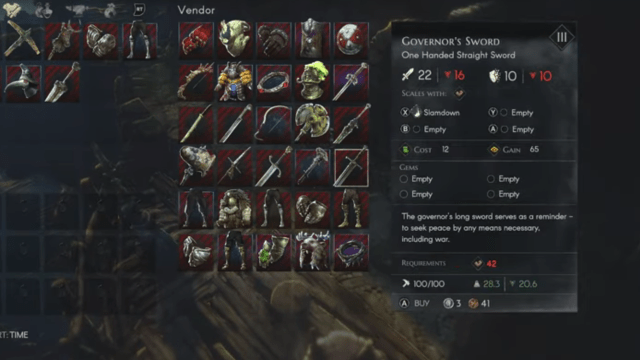Select the horned golden-shouldered chest armor

click(x=234, y=82)
